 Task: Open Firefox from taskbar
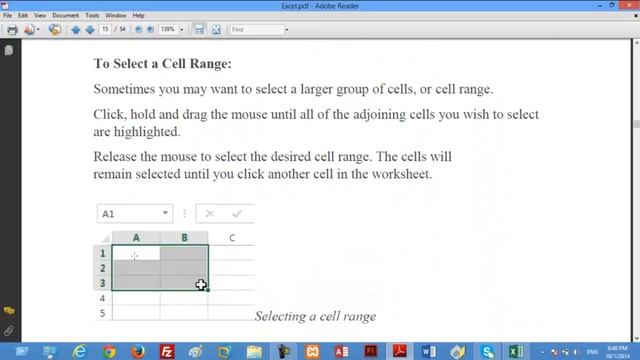point(138,351)
